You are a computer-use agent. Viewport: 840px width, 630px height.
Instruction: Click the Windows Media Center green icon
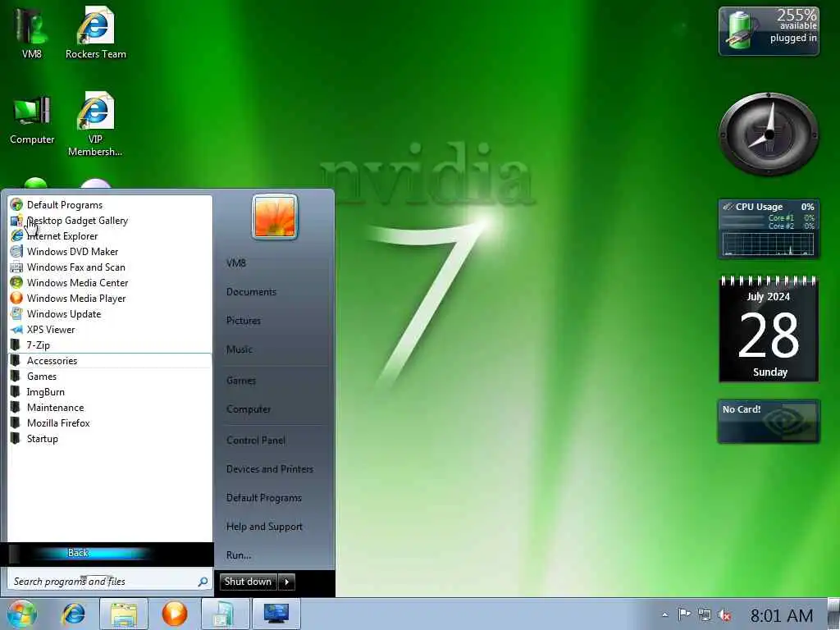pos(16,282)
